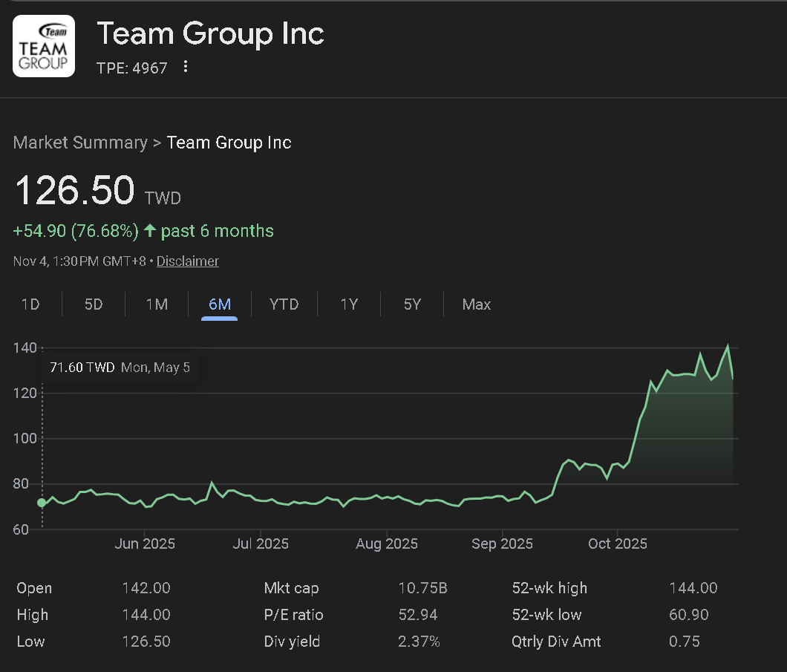Show the Max time range
Viewport: 787px width, 672px height.
pyautogui.click(x=477, y=304)
